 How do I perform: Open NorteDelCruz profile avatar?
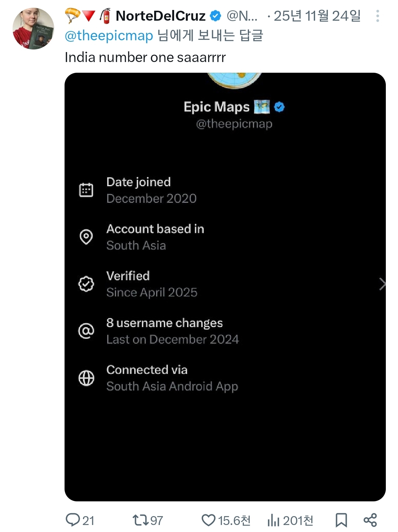click(33, 29)
